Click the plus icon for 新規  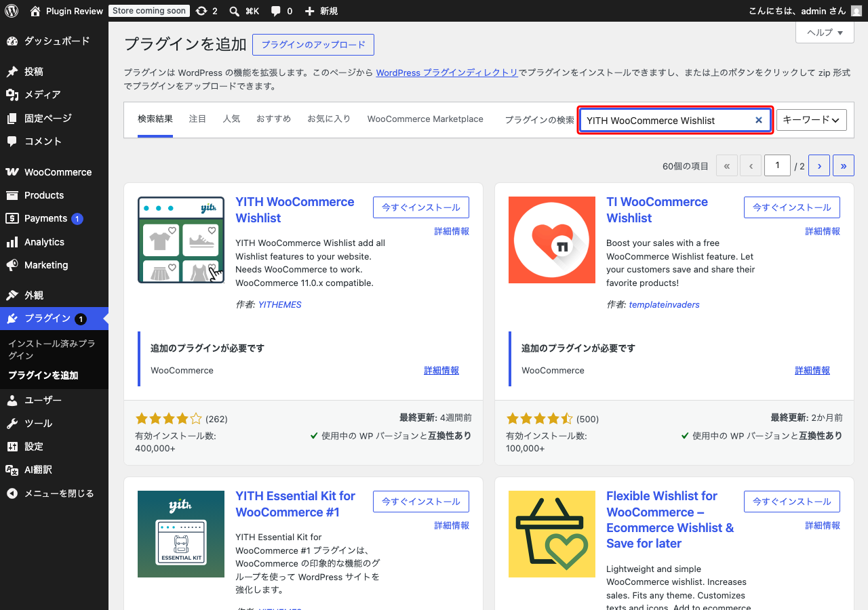coord(309,11)
